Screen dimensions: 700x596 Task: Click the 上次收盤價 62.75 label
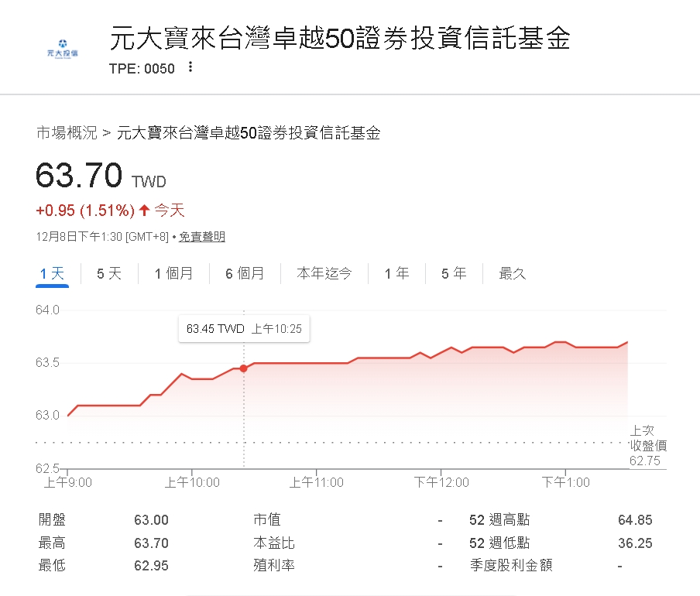pyautogui.click(x=648, y=446)
